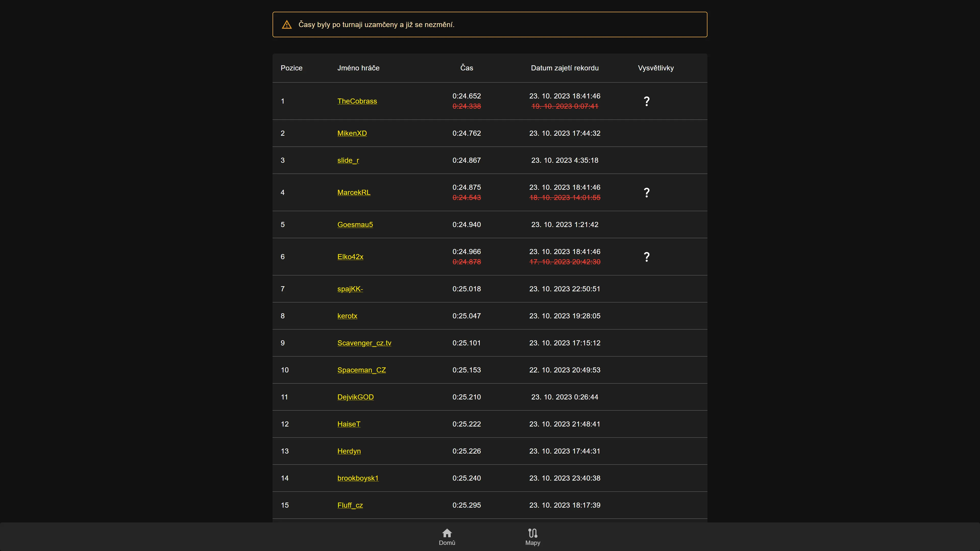This screenshot has width=980, height=551.
Task: Click the question mark in MarcekRL row
Action: pyautogui.click(x=646, y=192)
